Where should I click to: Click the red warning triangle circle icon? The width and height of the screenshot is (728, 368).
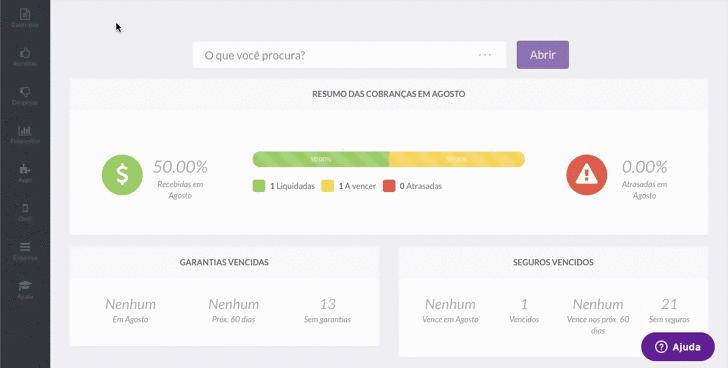(x=586, y=174)
